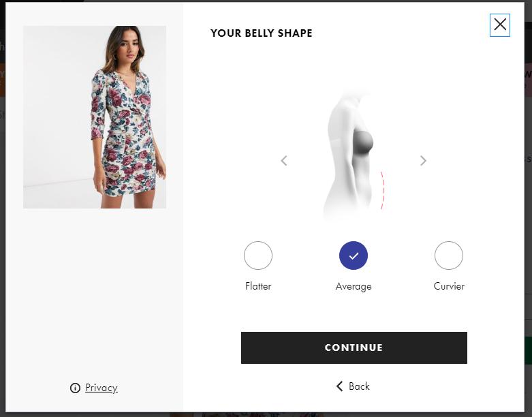Screen dimensions: 532x417
Task: Click the body silhouette illustration
Action: point(353,156)
